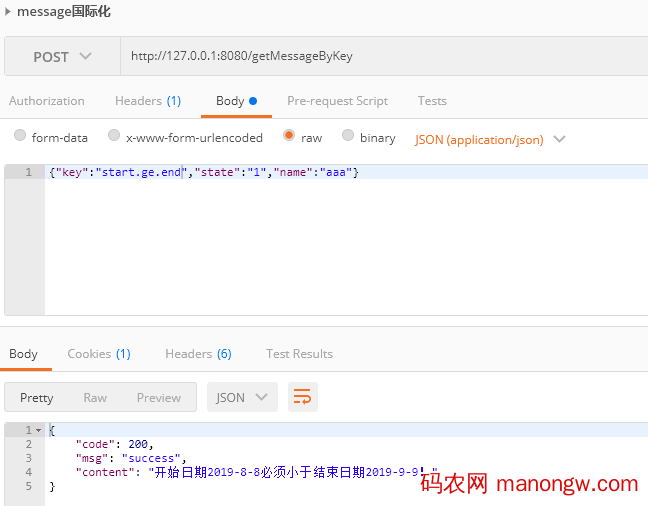Click the Raw response view button
The image size is (648, 506).
tap(95, 397)
